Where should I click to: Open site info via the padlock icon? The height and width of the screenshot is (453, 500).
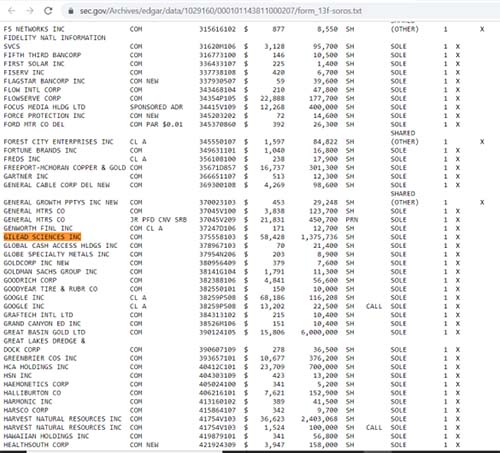(71, 11)
